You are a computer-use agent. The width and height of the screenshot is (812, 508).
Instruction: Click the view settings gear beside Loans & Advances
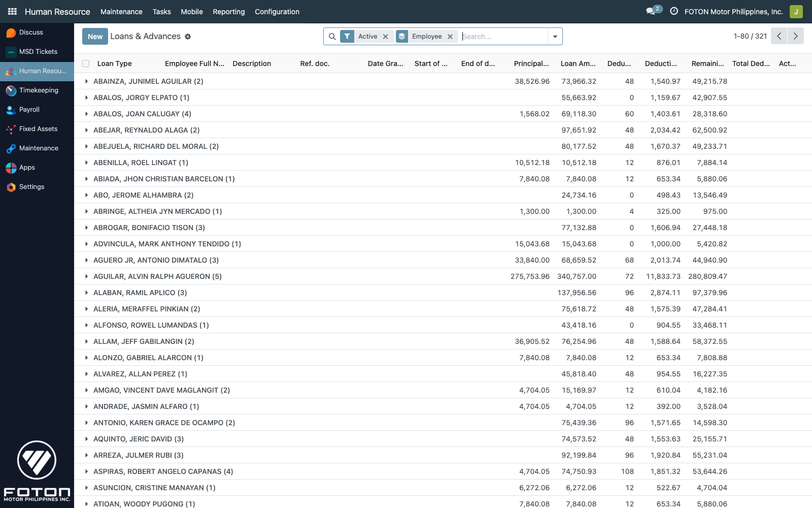tap(188, 36)
